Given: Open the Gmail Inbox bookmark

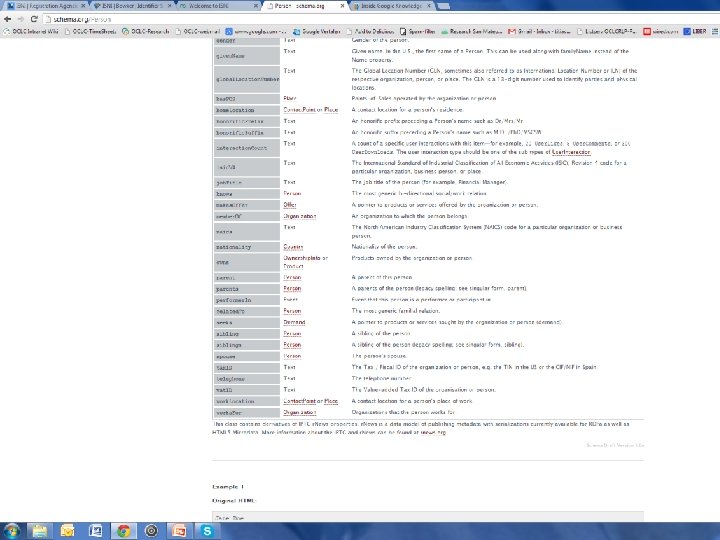Looking at the screenshot, I should (539, 32).
